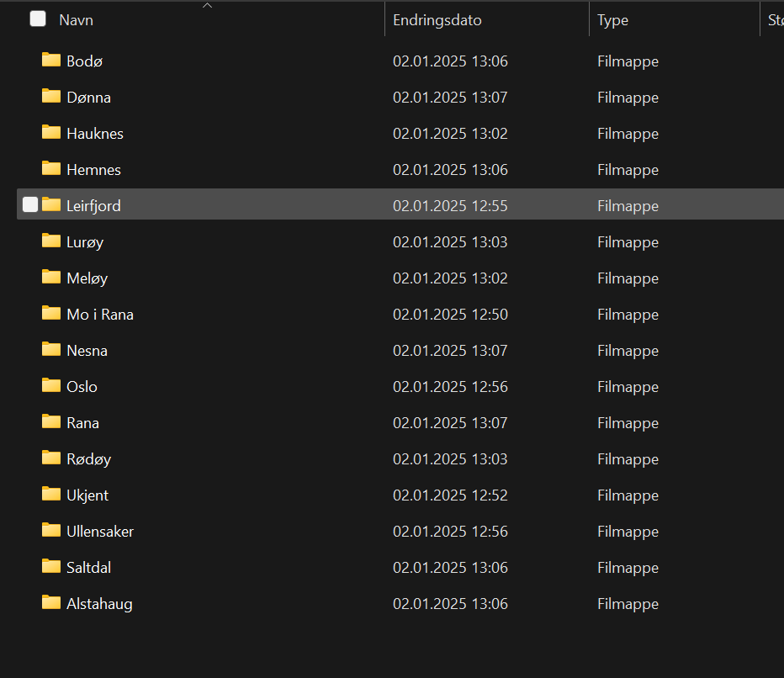Click the Saltdal folder icon
Image resolution: width=784 pixels, height=678 pixels.
pos(51,566)
